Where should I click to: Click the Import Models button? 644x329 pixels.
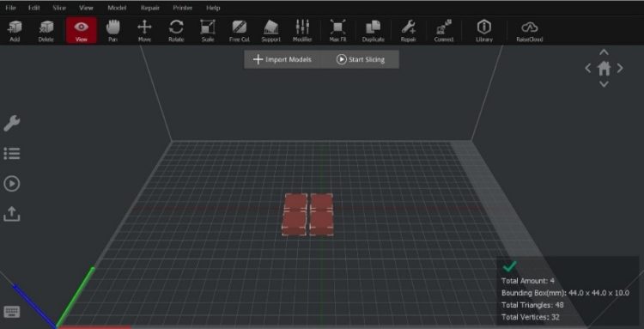point(283,59)
